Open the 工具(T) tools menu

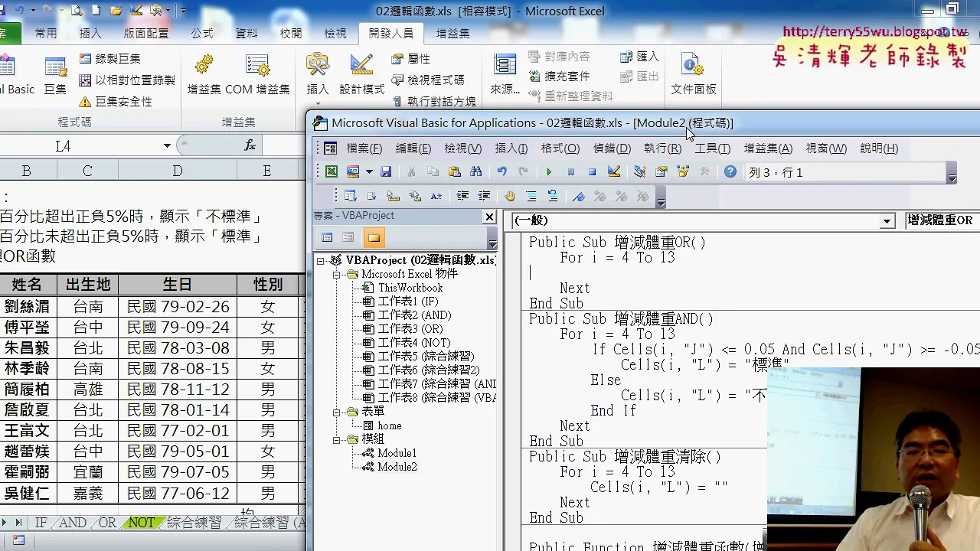click(713, 148)
